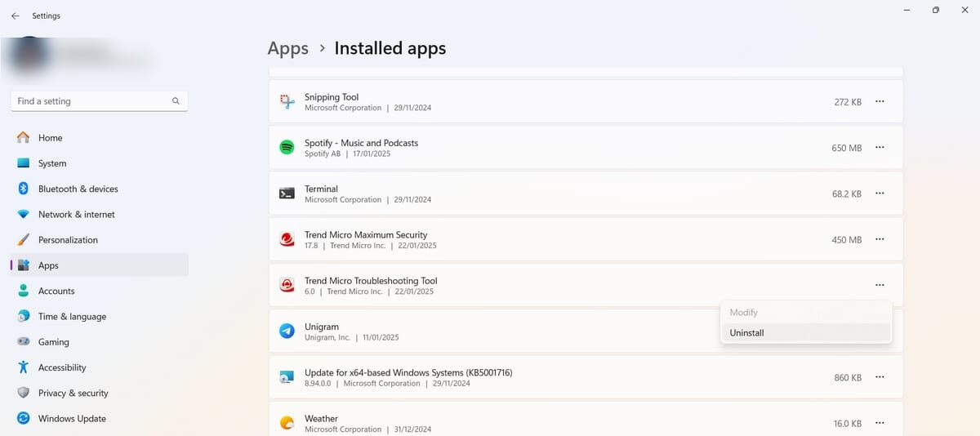Click the Apps breadcrumb link
The width and height of the screenshot is (980, 436).
[x=288, y=48]
